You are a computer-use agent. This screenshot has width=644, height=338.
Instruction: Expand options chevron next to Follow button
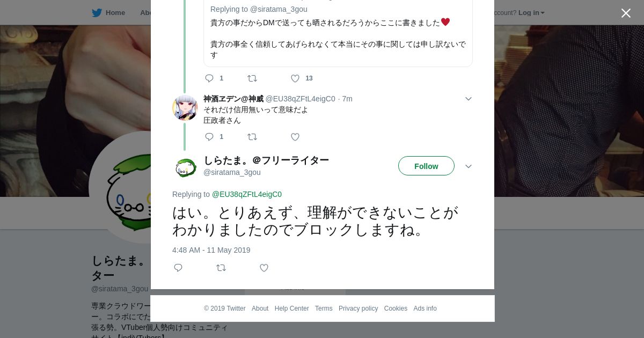pyautogui.click(x=468, y=166)
